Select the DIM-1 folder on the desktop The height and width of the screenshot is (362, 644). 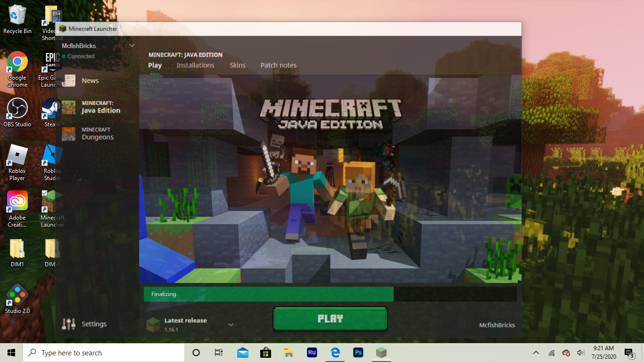(x=52, y=253)
